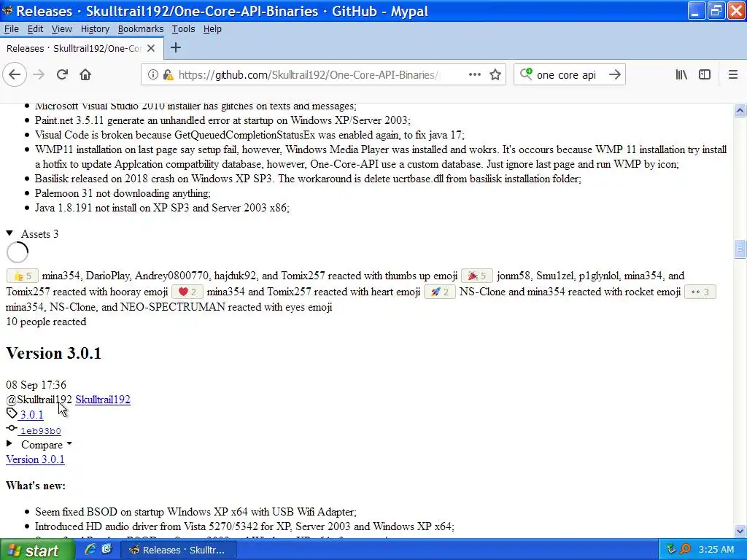This screenshot has height=560, width=747.
Task: Open the View menu
Action: click(62, 29)
